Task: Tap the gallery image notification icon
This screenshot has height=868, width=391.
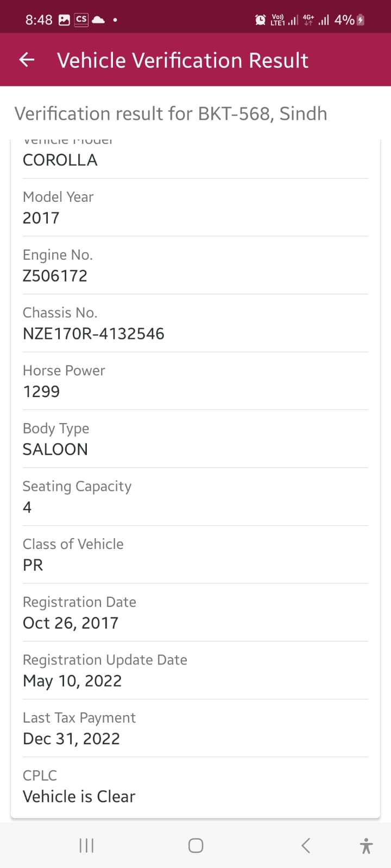Action: click(x=64, y=20)
